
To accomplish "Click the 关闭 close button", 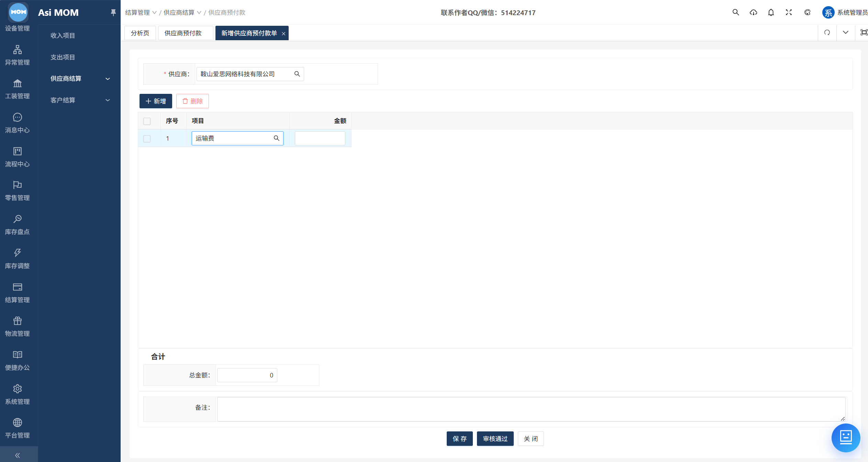I will click(531, 439).
